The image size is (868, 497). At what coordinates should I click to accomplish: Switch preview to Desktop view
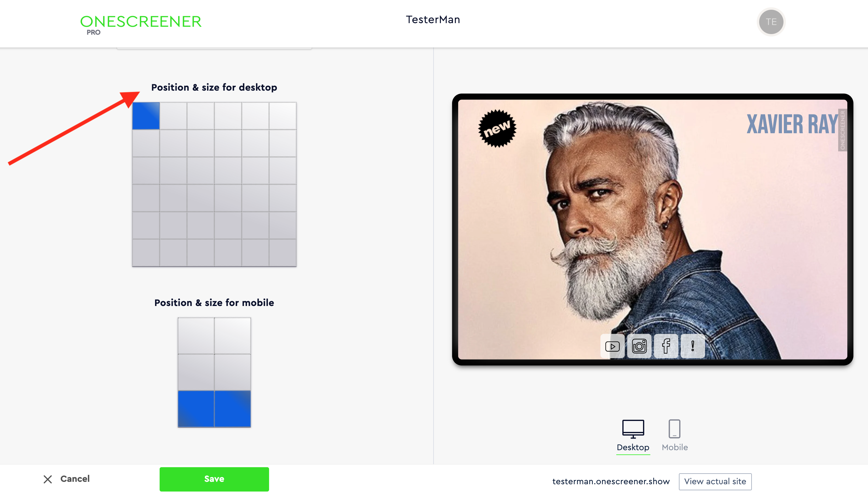coord(633,436)
